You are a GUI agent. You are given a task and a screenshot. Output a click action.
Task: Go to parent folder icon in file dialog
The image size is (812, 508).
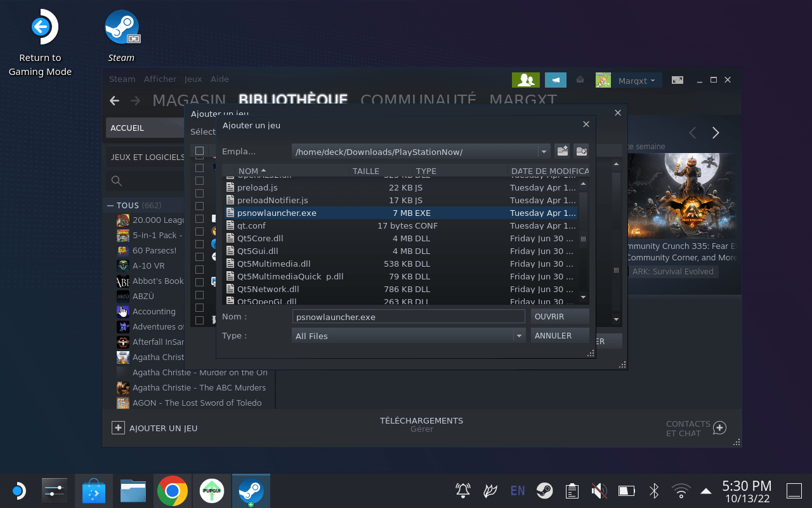562,151
